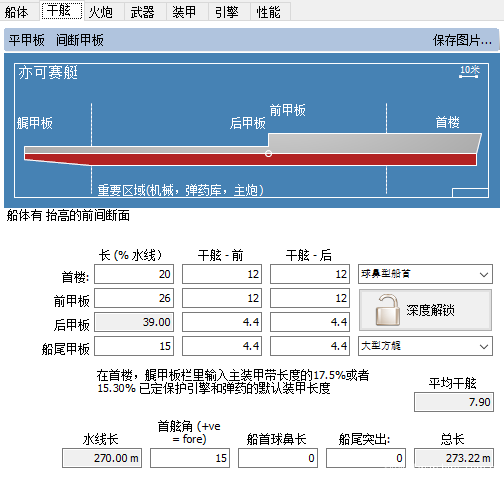
Task: Choose the 平甲板 hull option
Action: (x=27, y=40)
